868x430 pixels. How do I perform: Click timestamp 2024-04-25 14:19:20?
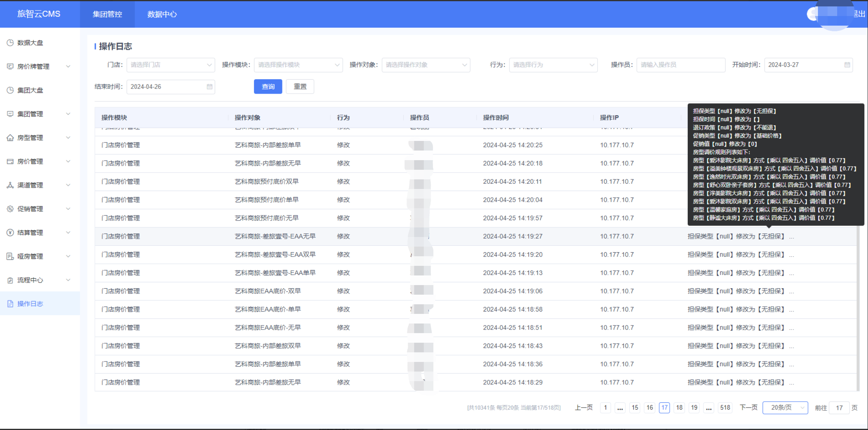(x=513, y=255)
